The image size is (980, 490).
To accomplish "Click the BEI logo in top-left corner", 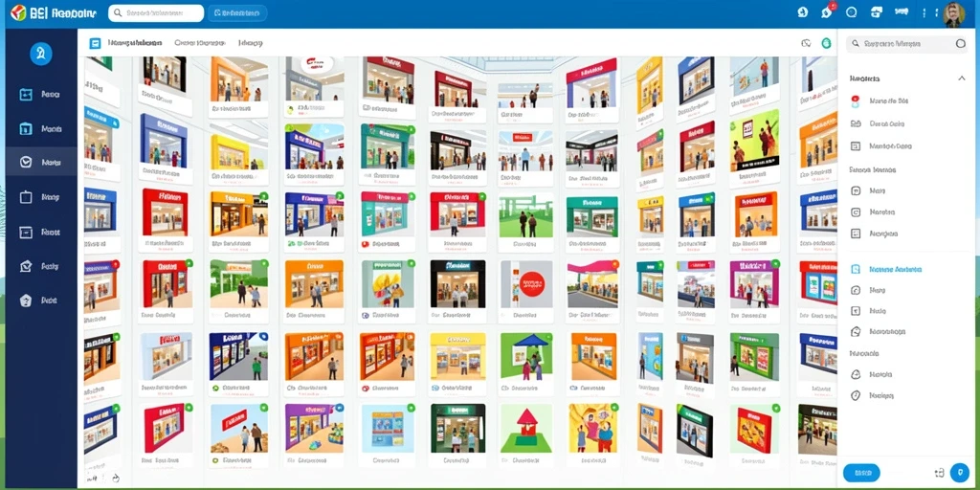I will [x=18, y=12].
